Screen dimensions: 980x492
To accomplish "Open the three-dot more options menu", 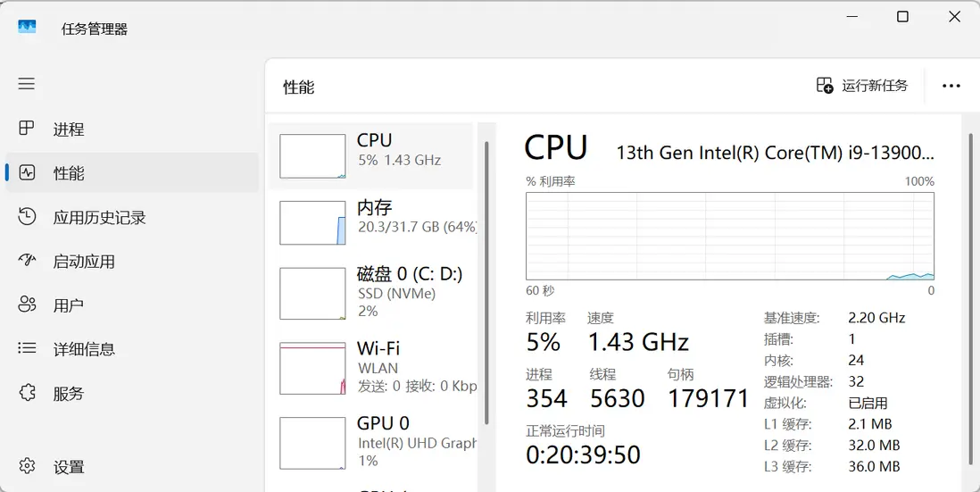I will [951, 86].
